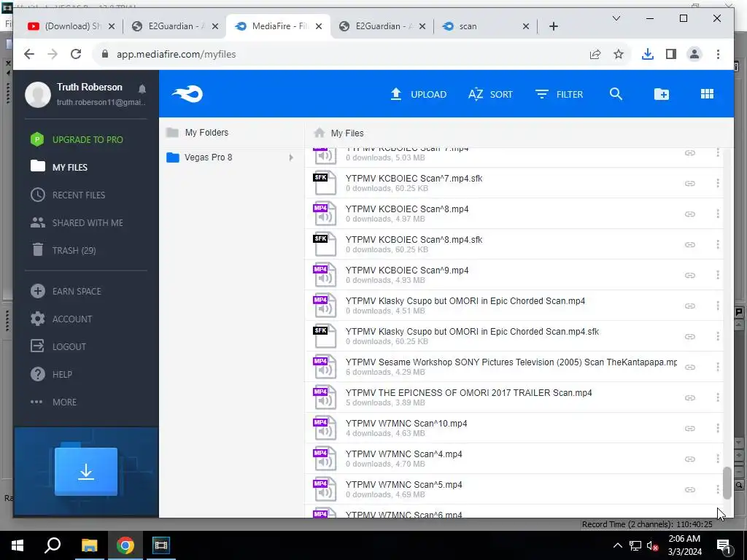Click the muted volume tray icon
The image size is (747, 560).
point(652,545)
